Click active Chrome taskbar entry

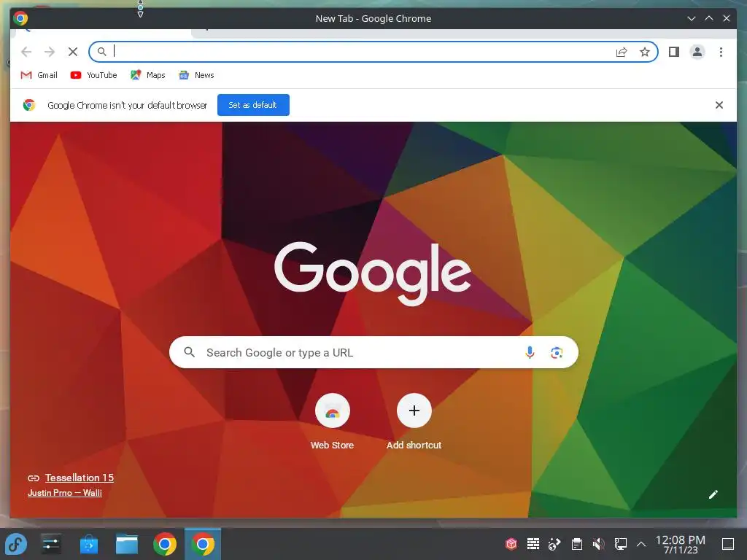click(x=203, y=544)
